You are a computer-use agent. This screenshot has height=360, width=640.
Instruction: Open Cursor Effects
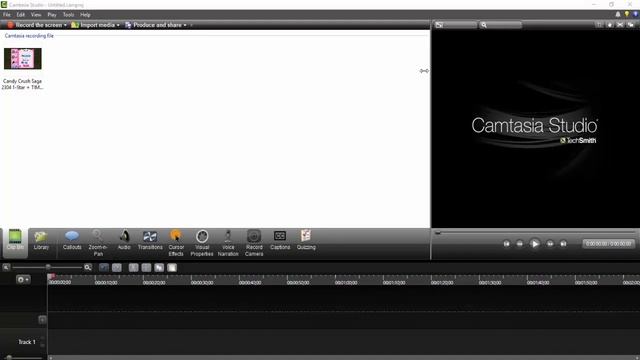click(176, 243)
